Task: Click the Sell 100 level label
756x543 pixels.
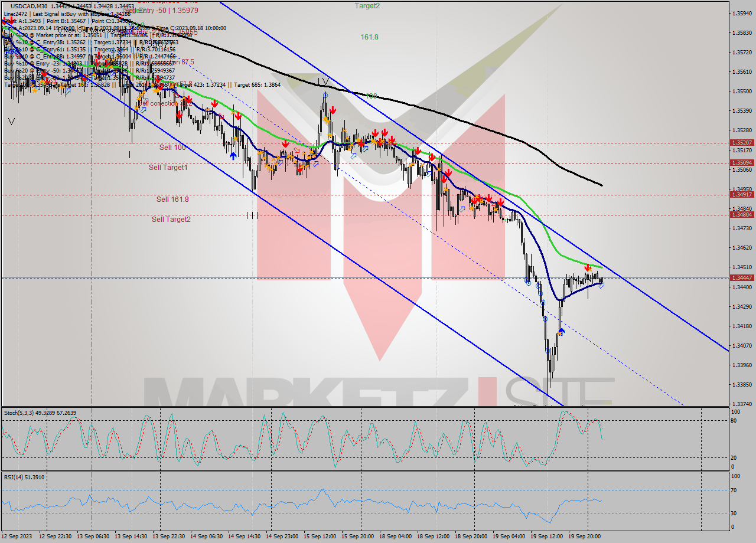Action: (172, 147)
